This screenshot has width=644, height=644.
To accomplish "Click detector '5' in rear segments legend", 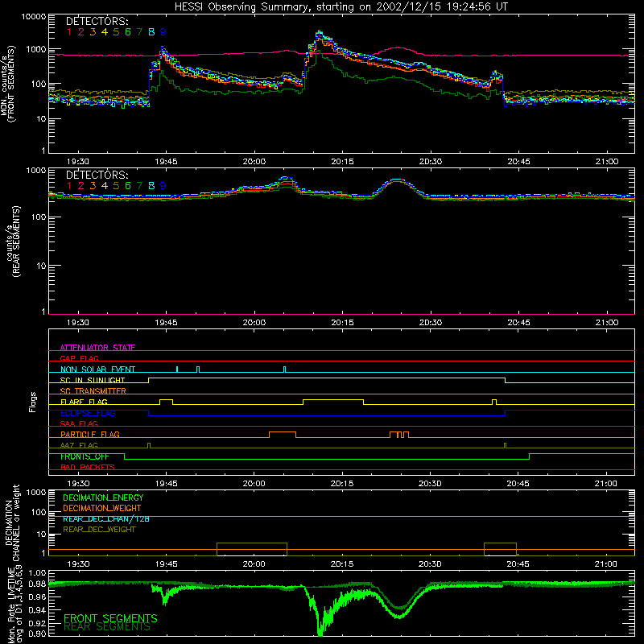I will click(116, 186).
